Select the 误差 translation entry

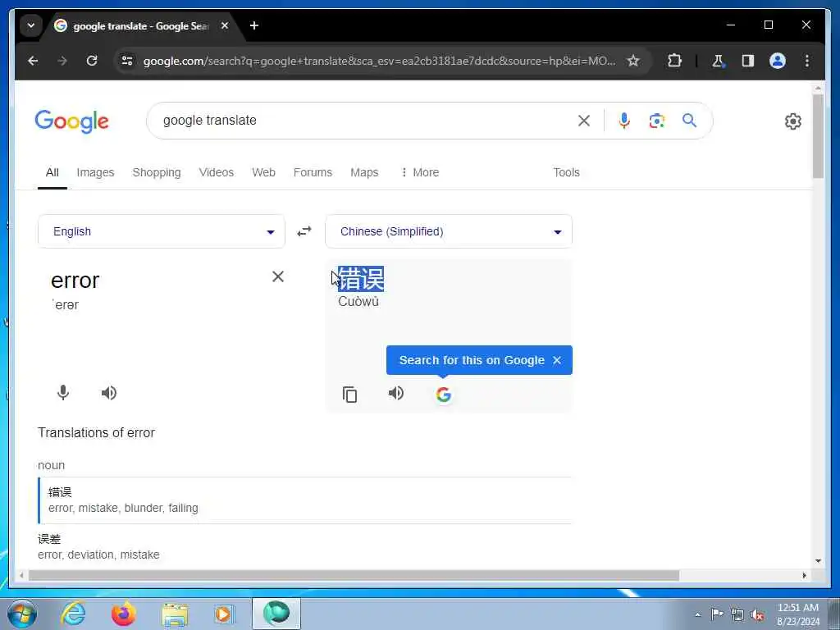coord(49,539)
